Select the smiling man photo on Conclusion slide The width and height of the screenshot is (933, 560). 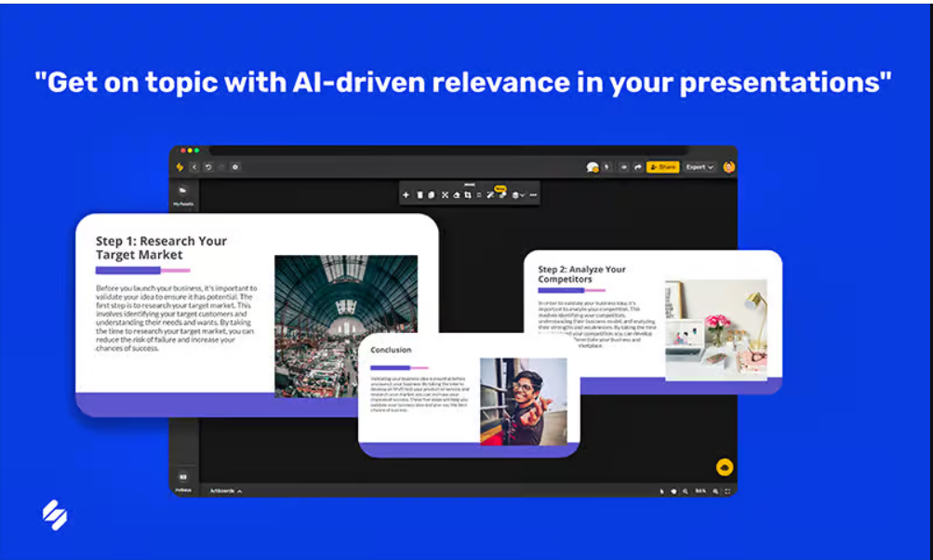[524, 402]
